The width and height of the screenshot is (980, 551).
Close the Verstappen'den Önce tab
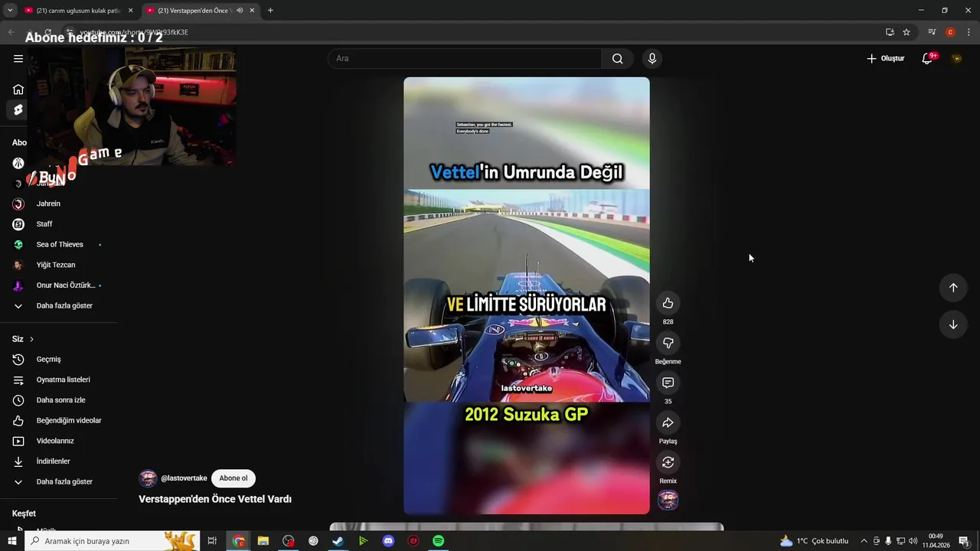click(x=252, y=11)
